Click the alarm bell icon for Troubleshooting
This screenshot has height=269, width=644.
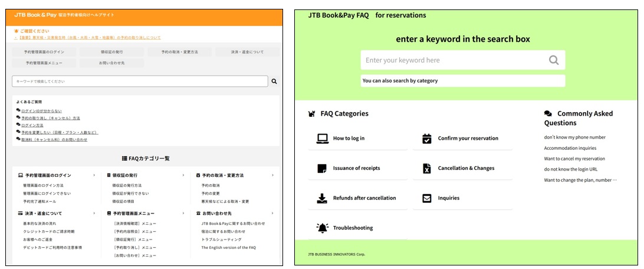coord(323,228)
